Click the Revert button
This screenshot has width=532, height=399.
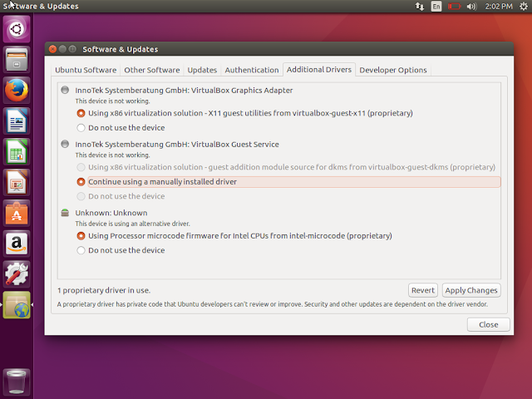(423, 290)
